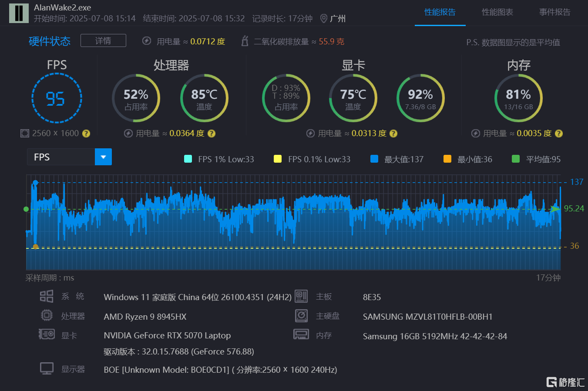Click the resolution frame icon beside 2560 x 1600
Screen dimensions: 588x391
(25, 133)
